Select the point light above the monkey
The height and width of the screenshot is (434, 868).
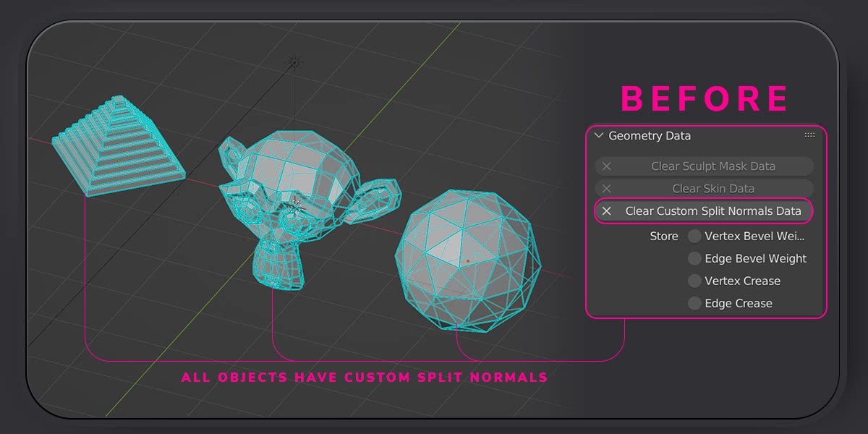tap(294, 61)
